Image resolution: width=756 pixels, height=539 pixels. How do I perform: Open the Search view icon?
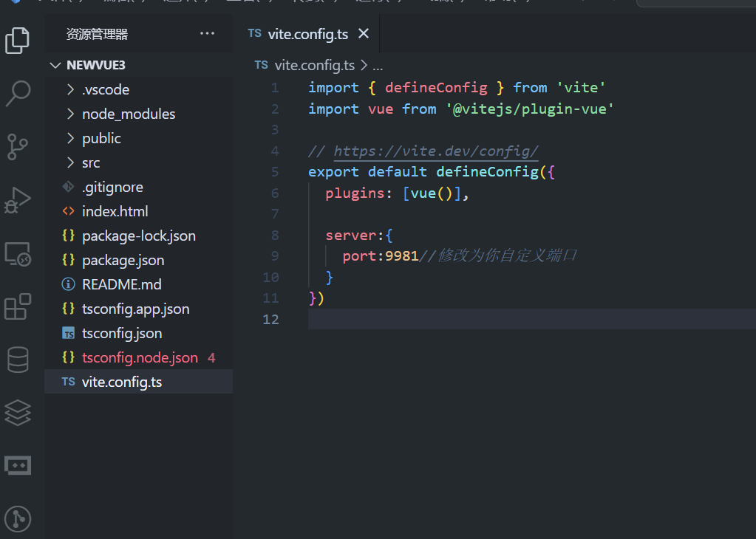pos(18,94)
